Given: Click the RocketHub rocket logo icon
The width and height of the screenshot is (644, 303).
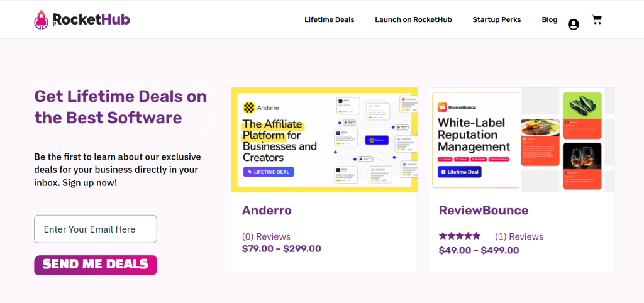Looking at the screenshot, I should [x=41, y=19].
